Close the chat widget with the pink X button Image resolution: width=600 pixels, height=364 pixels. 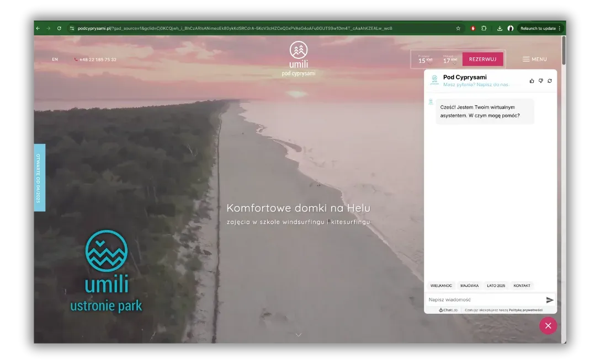548,325
